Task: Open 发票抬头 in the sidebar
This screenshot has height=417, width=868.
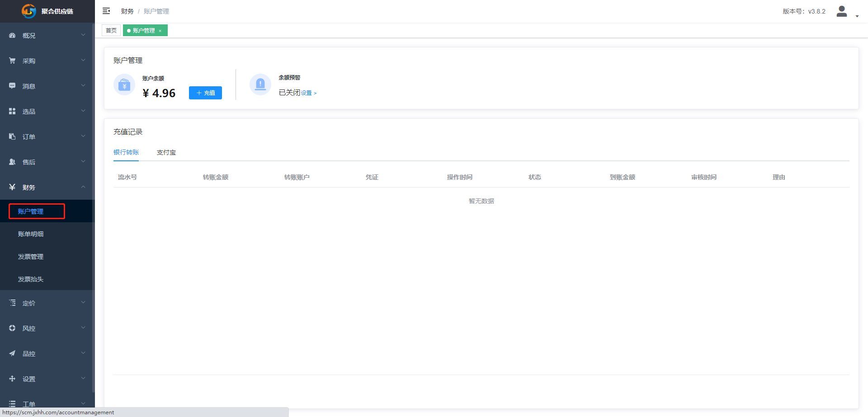Action: (46, 279)
